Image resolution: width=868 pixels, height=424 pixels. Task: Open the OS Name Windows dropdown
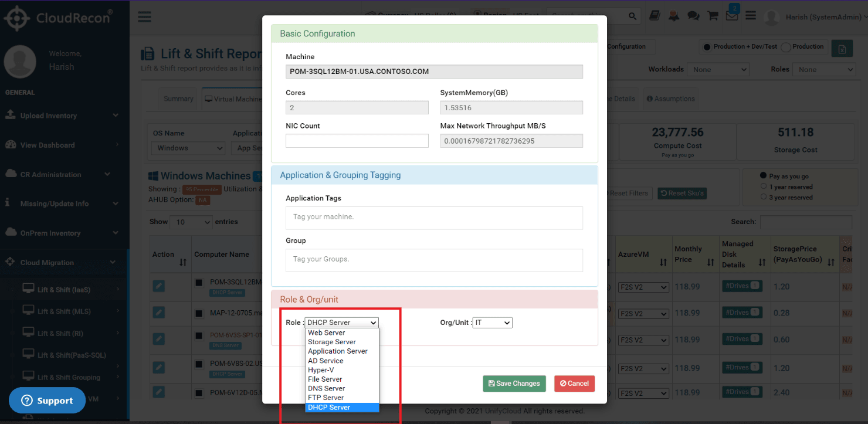point(188,148)
